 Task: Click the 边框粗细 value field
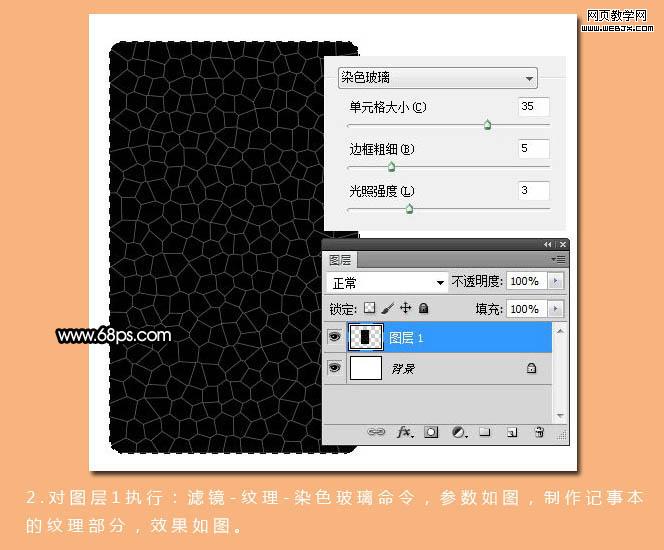point(534,149)
